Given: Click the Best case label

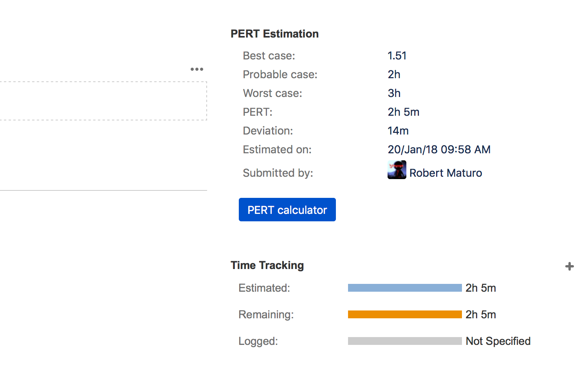Looking at the screenshot, I should pyautogui.click(x=269, y=56).
